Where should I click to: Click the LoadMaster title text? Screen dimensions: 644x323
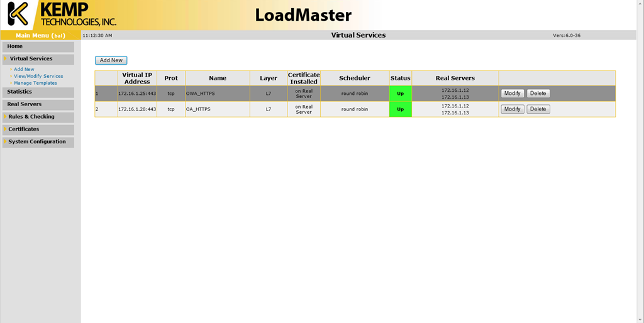(303, 15)
